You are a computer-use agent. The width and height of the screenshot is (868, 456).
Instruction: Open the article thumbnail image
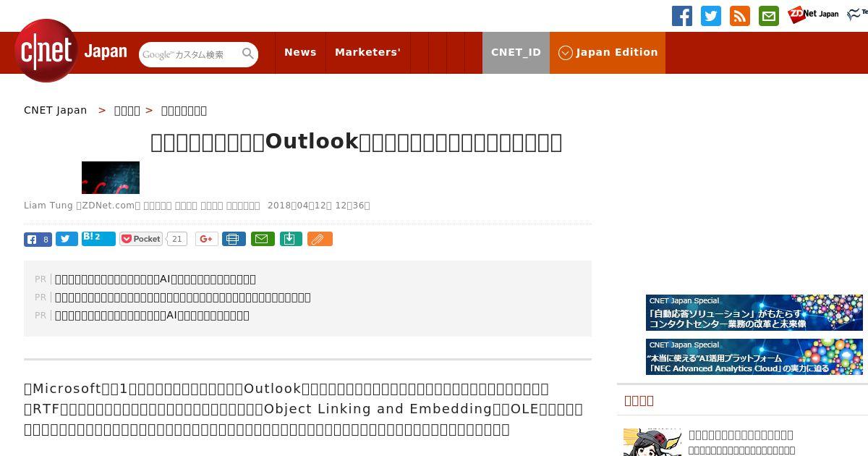coord(111,177)
